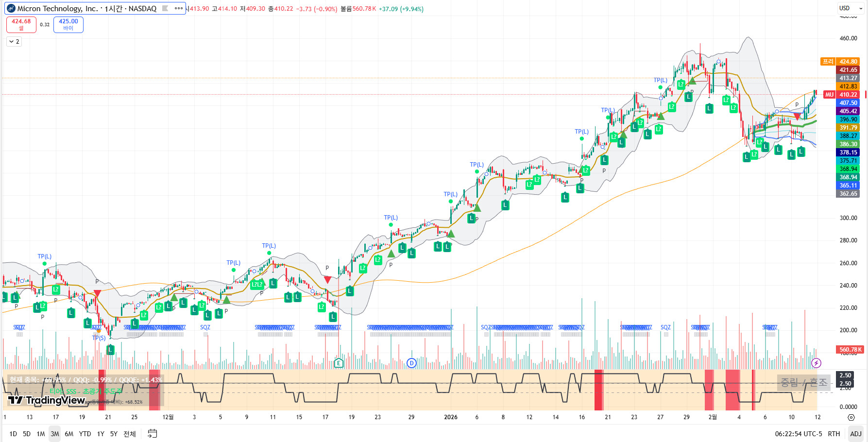
Task: Click the 396.90 price label on the scale
Action: coord(849,119)
